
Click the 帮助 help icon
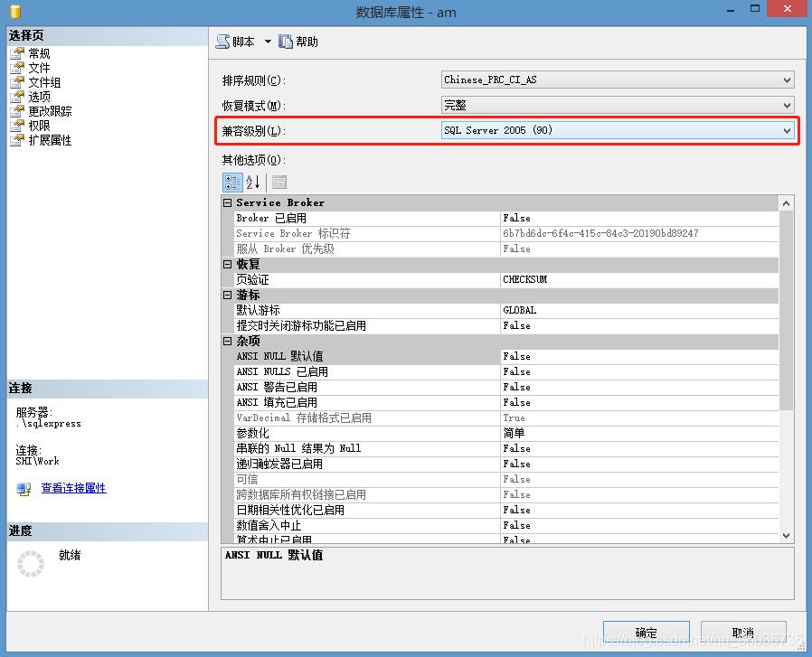(x=287, y=42)
